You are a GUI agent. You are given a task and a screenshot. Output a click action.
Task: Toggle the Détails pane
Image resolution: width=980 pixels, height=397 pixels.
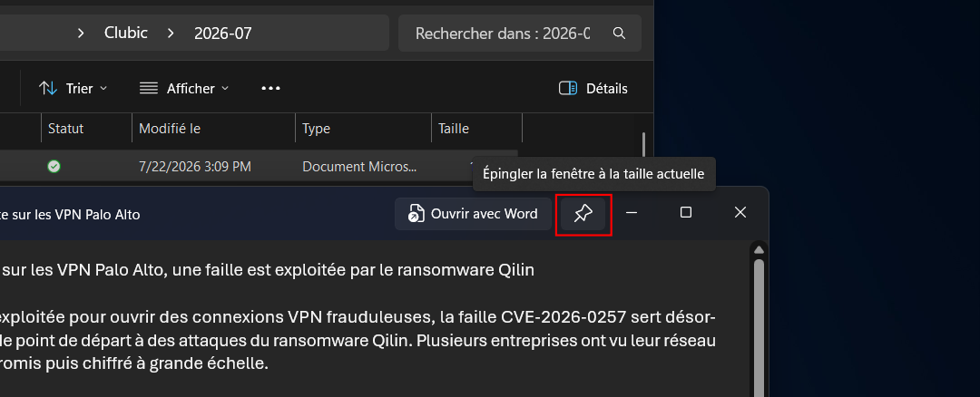[x=593, y=89]
